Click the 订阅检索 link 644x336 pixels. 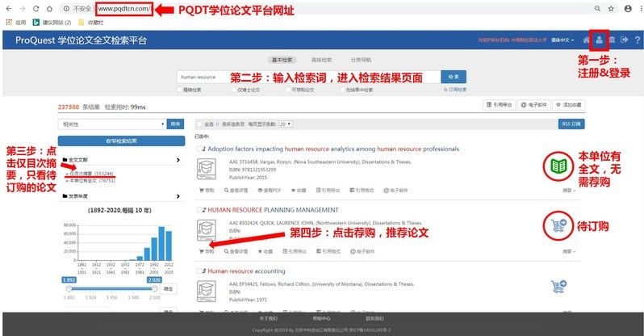point(455,89)
